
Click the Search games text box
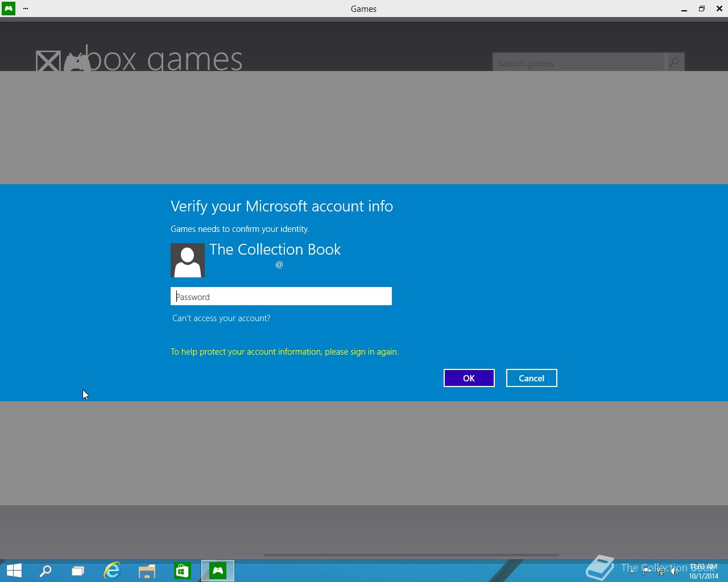click(578, 63)
